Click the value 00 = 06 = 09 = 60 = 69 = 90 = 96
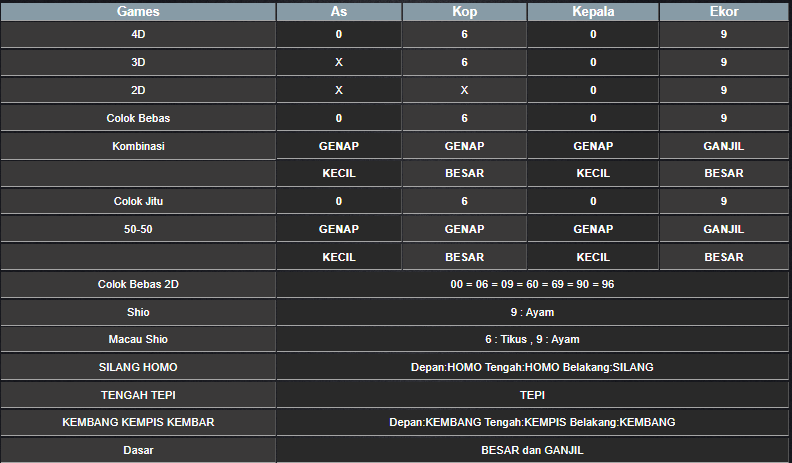The height and width of the screenshot is (463, 792). 532,284
